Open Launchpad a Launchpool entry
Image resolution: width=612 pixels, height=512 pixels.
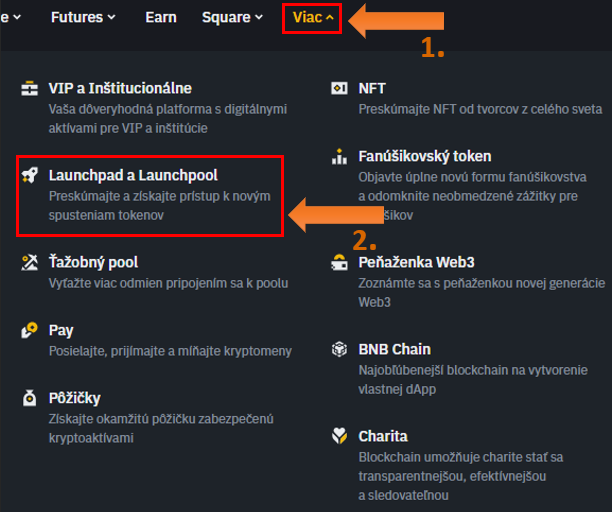133,176
